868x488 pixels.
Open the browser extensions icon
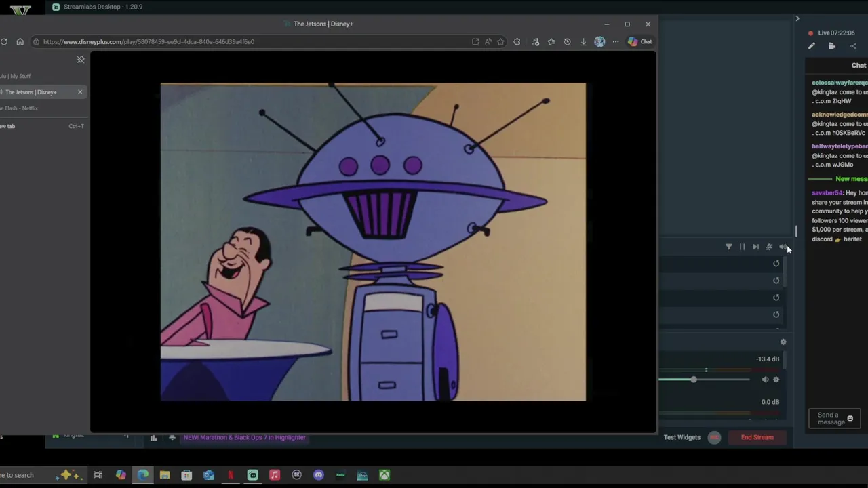(517, 42)
